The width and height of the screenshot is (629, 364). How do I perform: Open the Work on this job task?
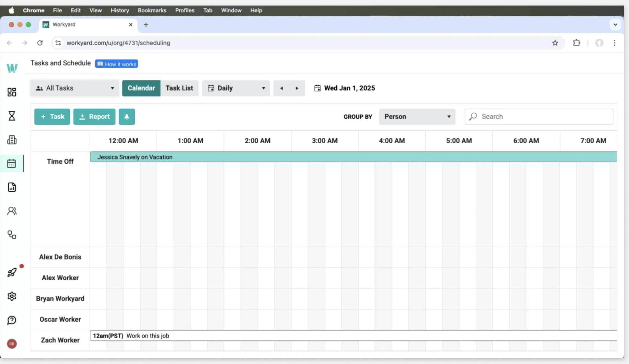(x=353, y=336)
